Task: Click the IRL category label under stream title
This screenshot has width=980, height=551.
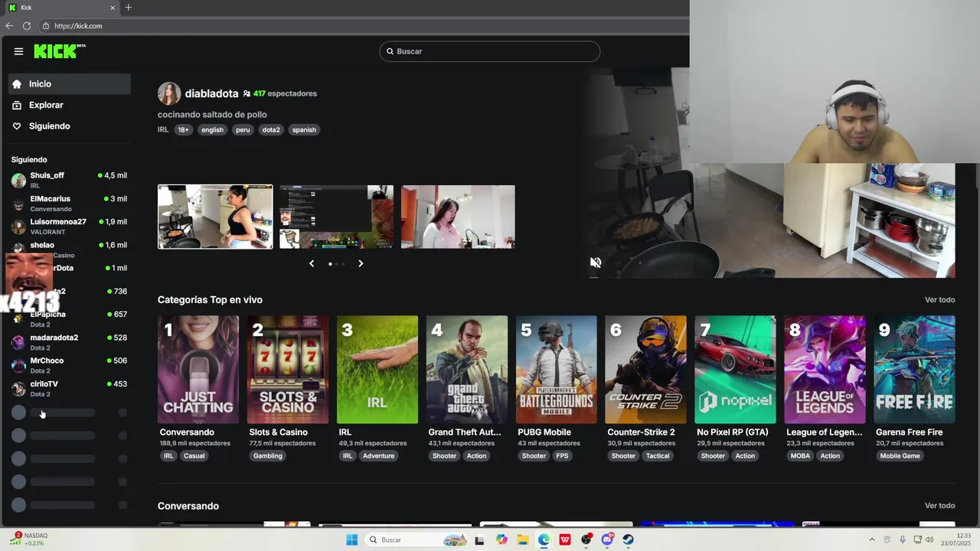Action: (163, 130)
